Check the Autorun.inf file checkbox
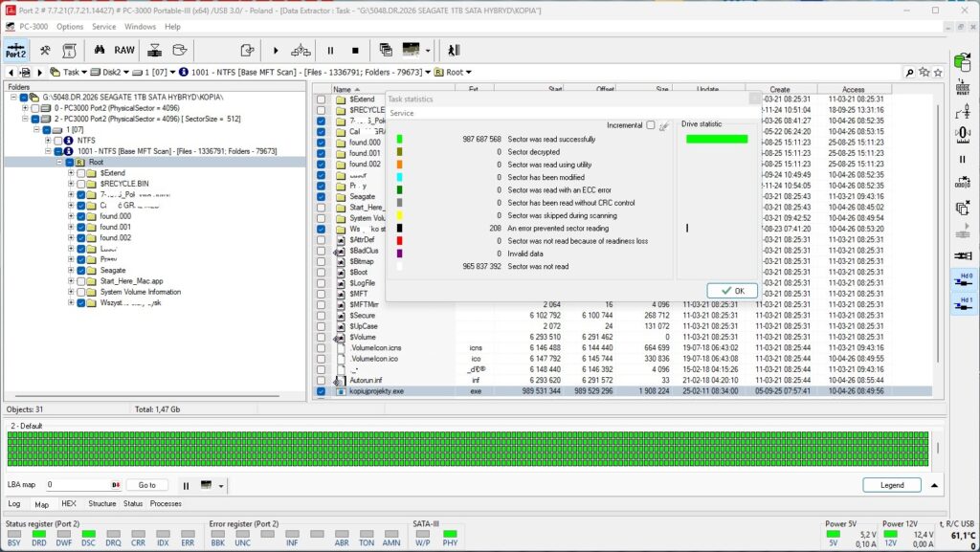The height and width of the screenshot is (552, 980). [321, 381]
